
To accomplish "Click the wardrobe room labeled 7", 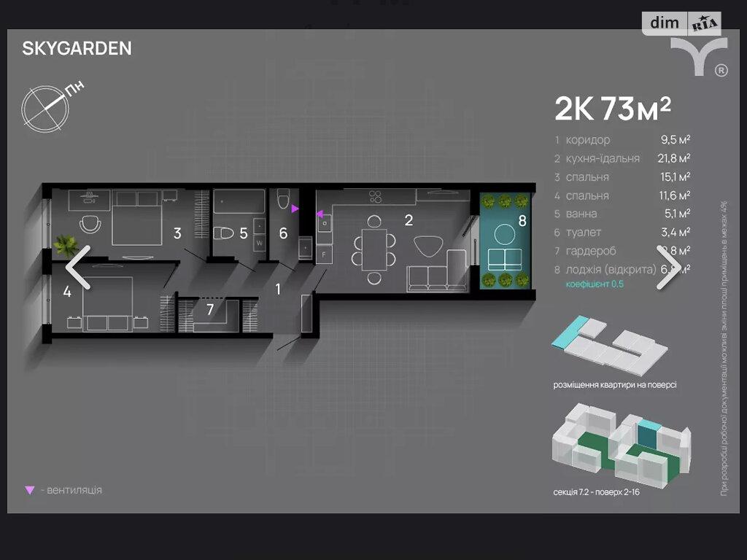I will point(210,311).
